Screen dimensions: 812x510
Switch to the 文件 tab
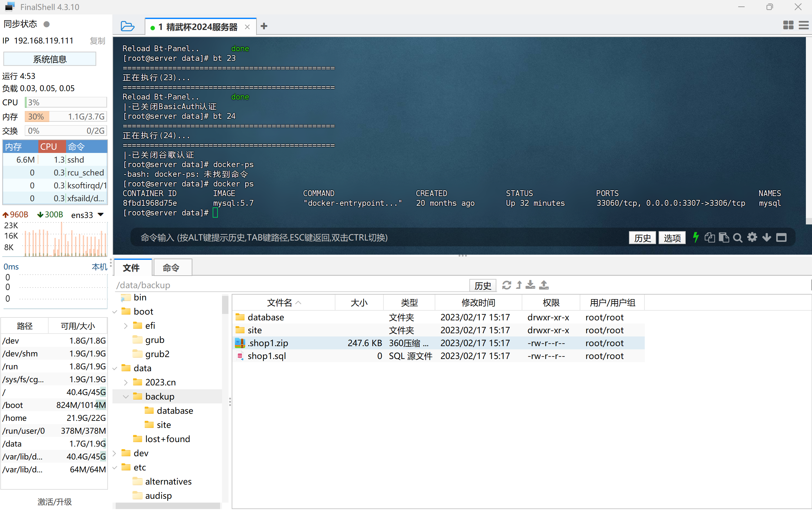(x=133, y=268)
